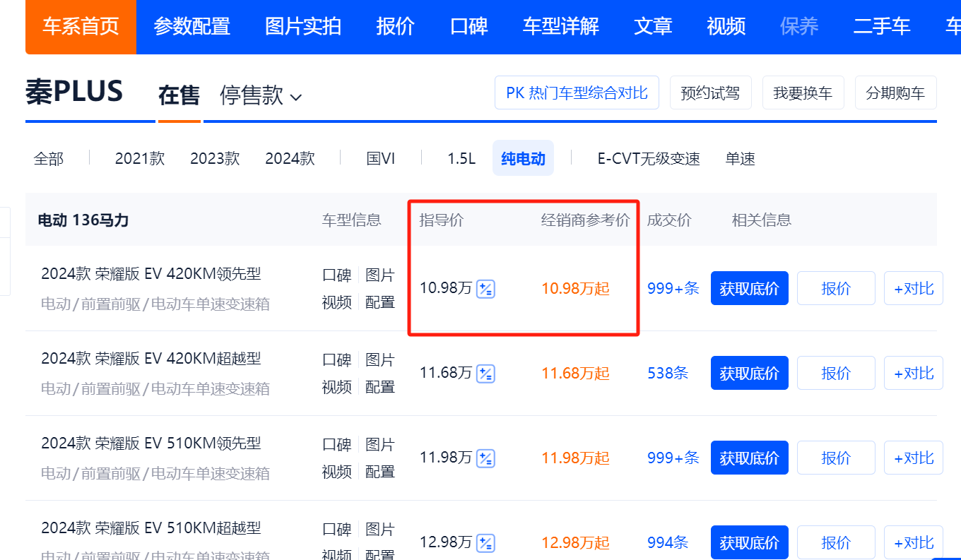Screen dimensions: 961x560
Task: Open 图片实拍 tab
Action: click(x=303, y=27)
